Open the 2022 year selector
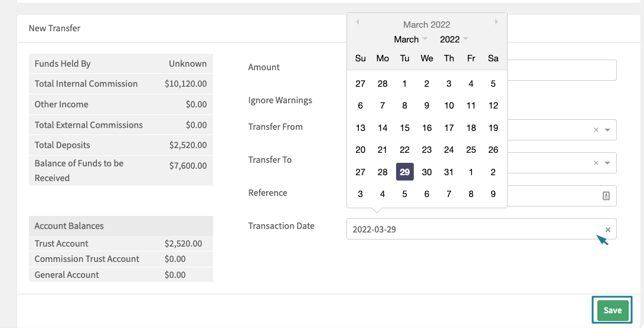Image resolution: width=644 pixels, height=328 pixels. click(x=454, y=40)
